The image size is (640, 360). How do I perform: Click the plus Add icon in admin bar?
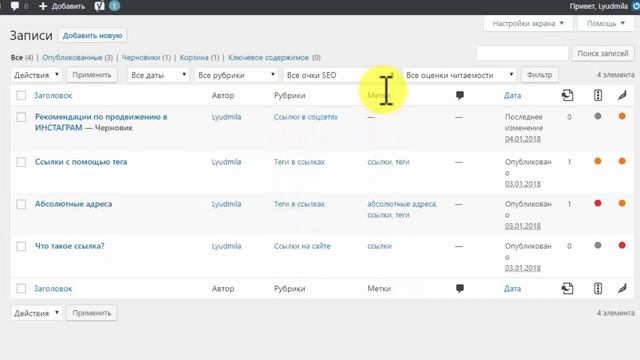click(43, 6)
